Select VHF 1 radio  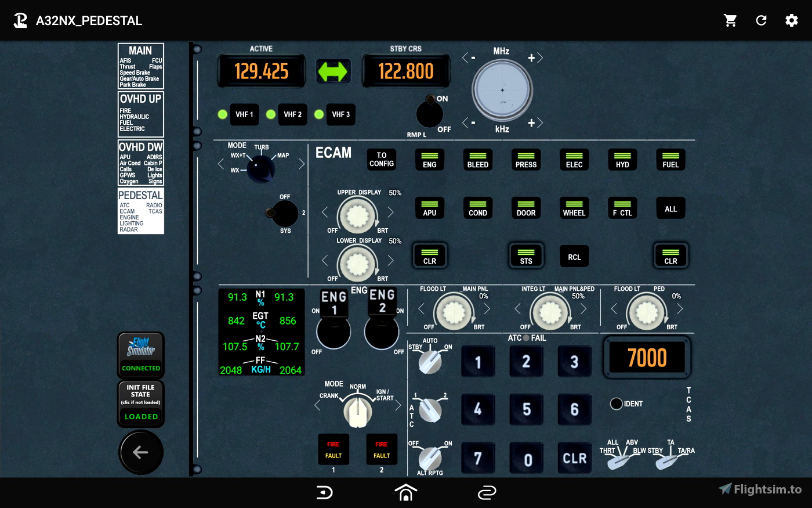[x=244, y=114]
